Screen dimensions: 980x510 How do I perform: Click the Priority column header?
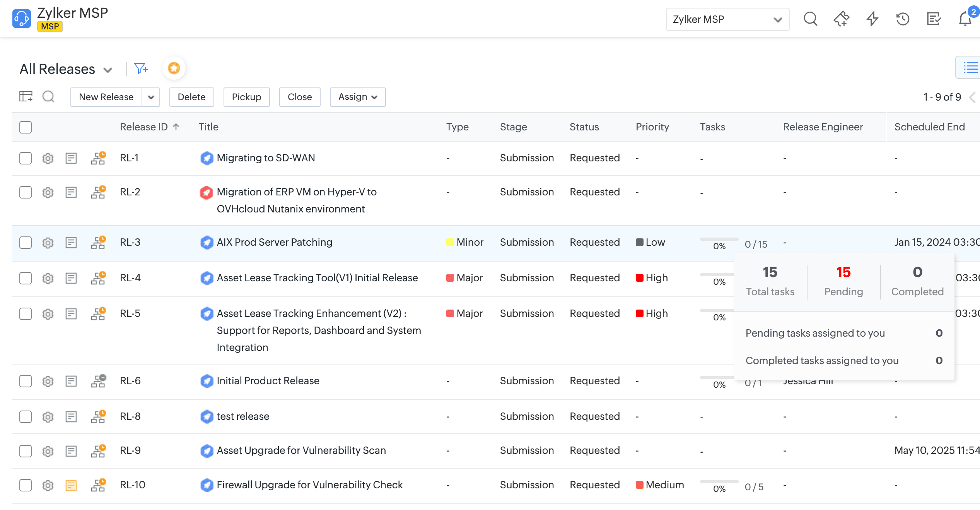pyautogui.click(x=652, y=127)
